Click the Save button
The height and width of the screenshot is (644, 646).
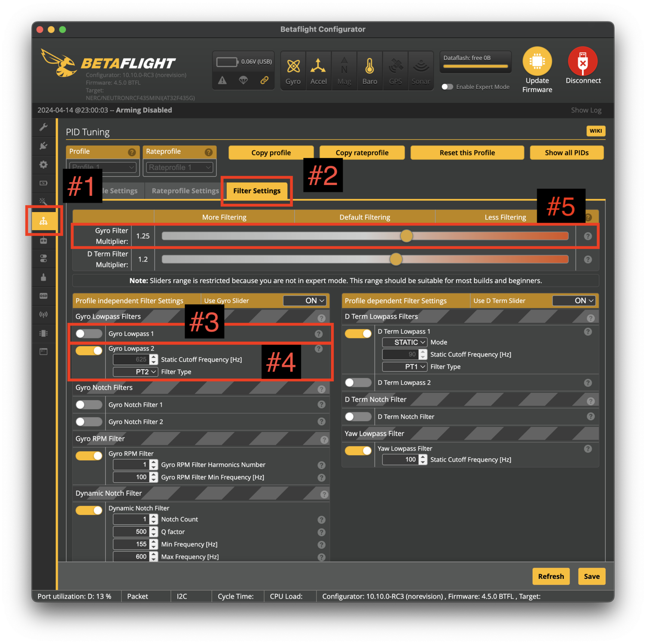pyautogui.click(x=591, y=576)
